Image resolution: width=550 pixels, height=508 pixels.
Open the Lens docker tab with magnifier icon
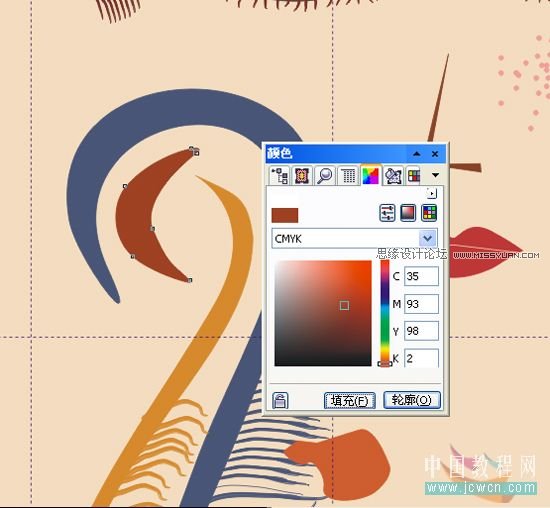(x=325, y=175)
